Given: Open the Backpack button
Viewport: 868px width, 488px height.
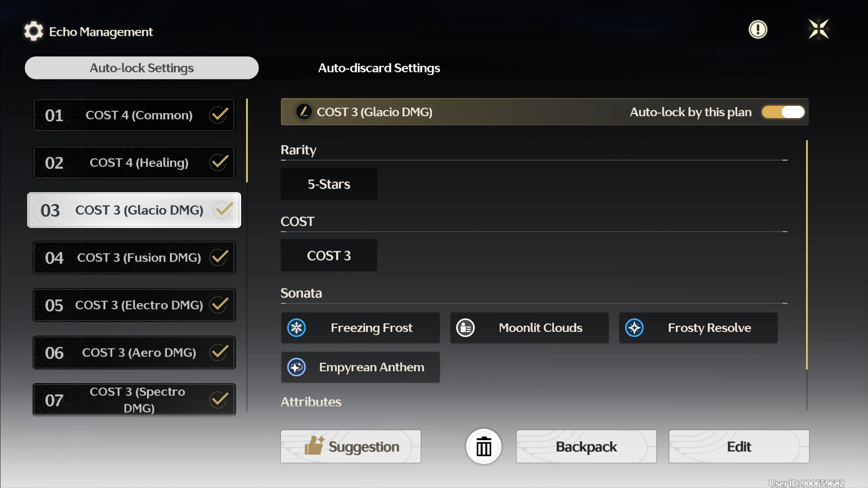Looking at the screenshot, I should [x=586, y=447].
